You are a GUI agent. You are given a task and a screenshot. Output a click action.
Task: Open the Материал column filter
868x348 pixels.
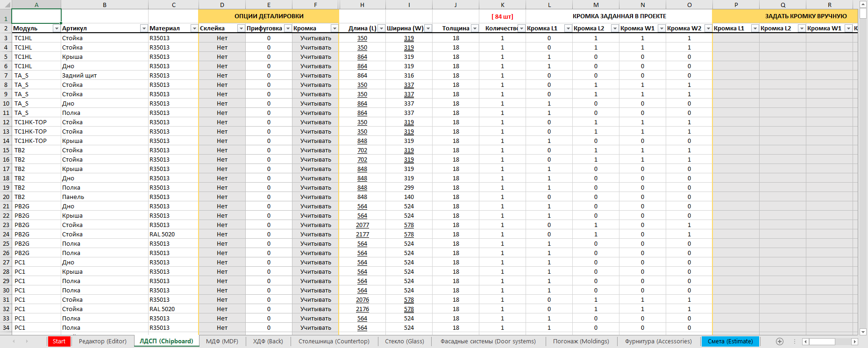coord(194,28)
